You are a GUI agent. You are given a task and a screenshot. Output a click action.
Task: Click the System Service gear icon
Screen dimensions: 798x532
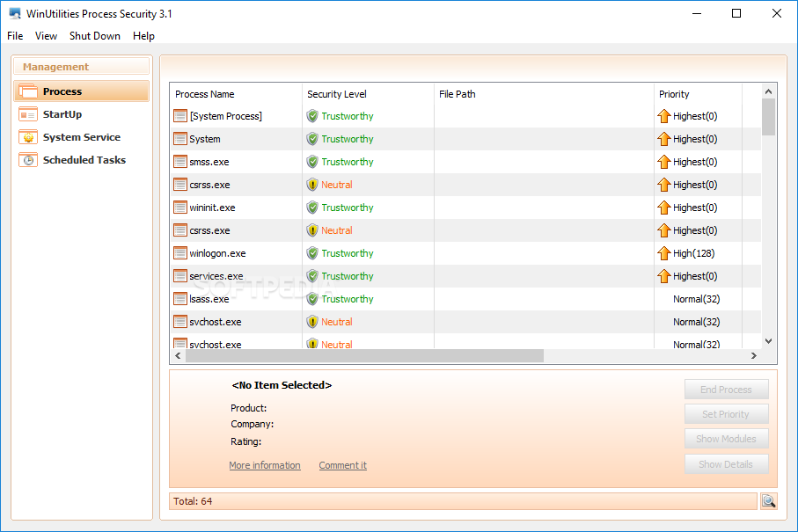(28, 137)
